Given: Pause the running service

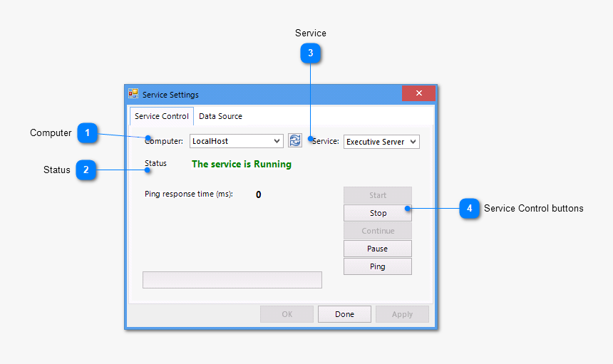Looking at the screenshot, I should click(x=378, y=249).
